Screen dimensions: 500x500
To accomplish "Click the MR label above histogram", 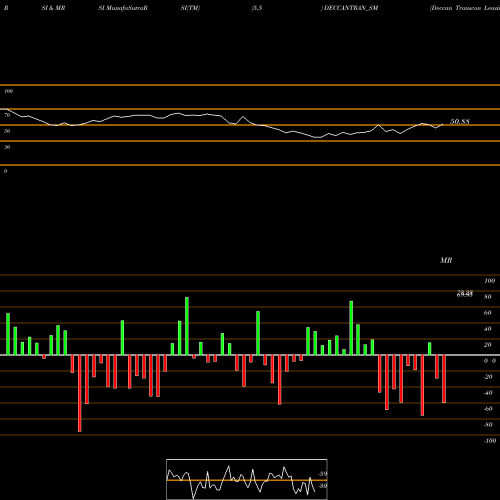I will click(446, 260).
